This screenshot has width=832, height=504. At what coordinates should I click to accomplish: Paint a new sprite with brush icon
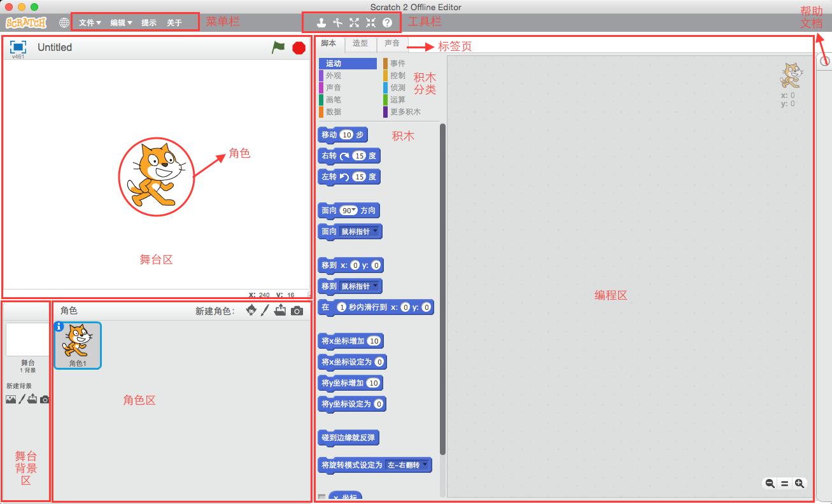tap(265, 311)
